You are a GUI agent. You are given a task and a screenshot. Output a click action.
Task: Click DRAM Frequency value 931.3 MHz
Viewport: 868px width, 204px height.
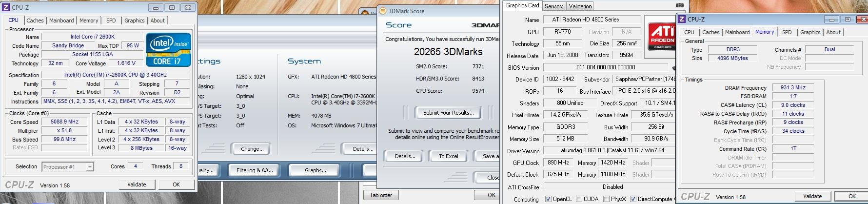pos(793,88)
